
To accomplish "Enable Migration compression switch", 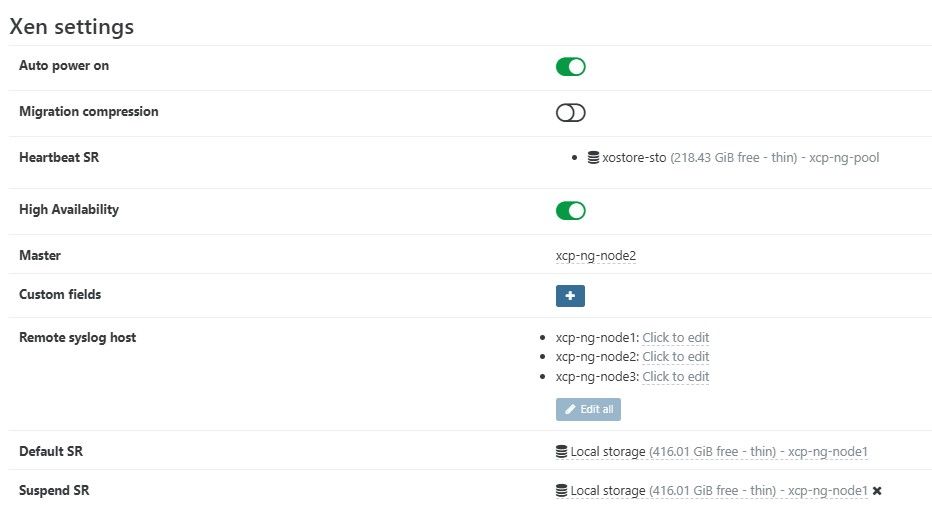I will point(570,113).
